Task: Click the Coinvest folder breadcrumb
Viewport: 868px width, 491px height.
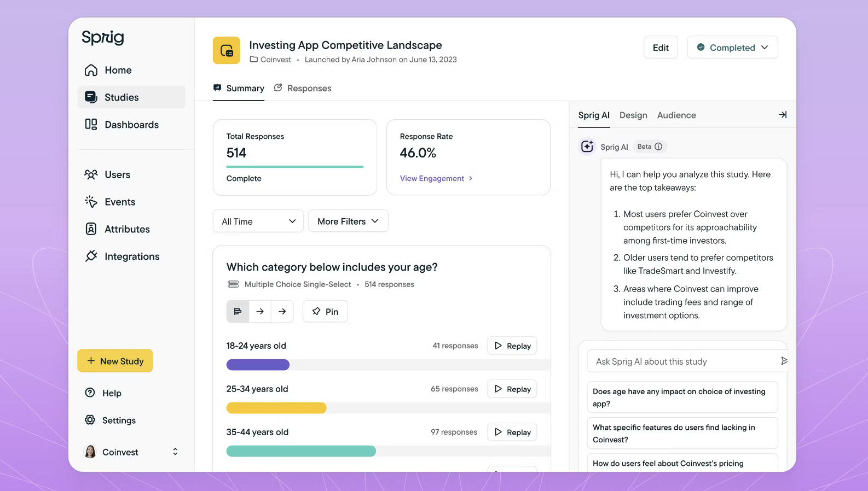Action: pos(270,60)
